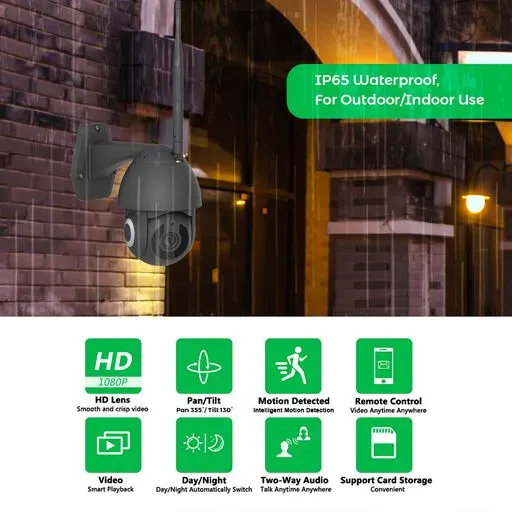Click the Remote Control phone icon
This screenshot has height=512, width=512.
[384, 366]
